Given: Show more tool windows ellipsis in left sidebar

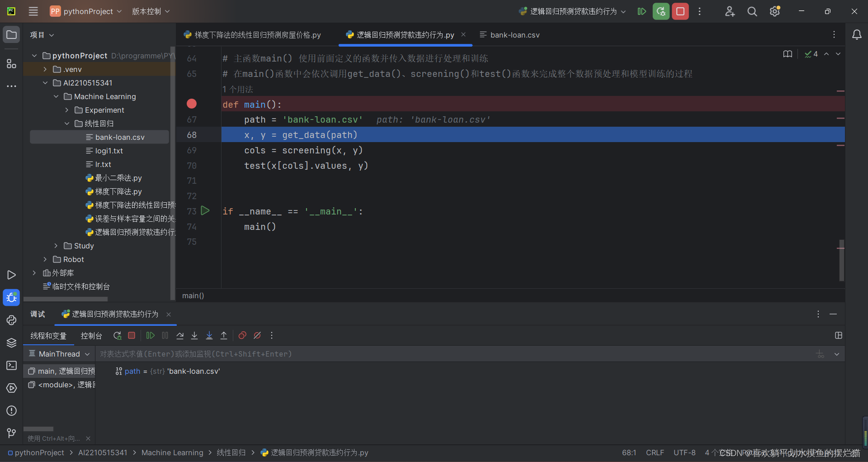Looking at the screenshot, I should pyautogui.click(x=11, y=86).
